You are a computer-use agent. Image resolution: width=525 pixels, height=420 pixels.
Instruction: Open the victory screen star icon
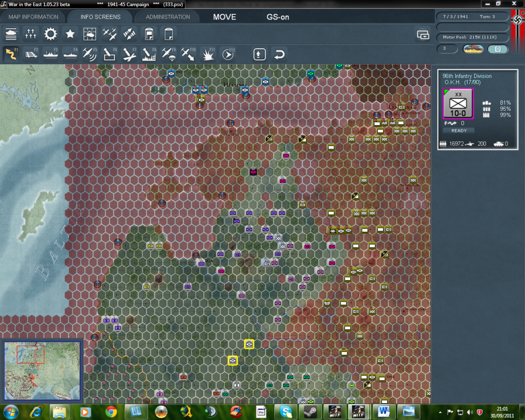coord(70,34)
